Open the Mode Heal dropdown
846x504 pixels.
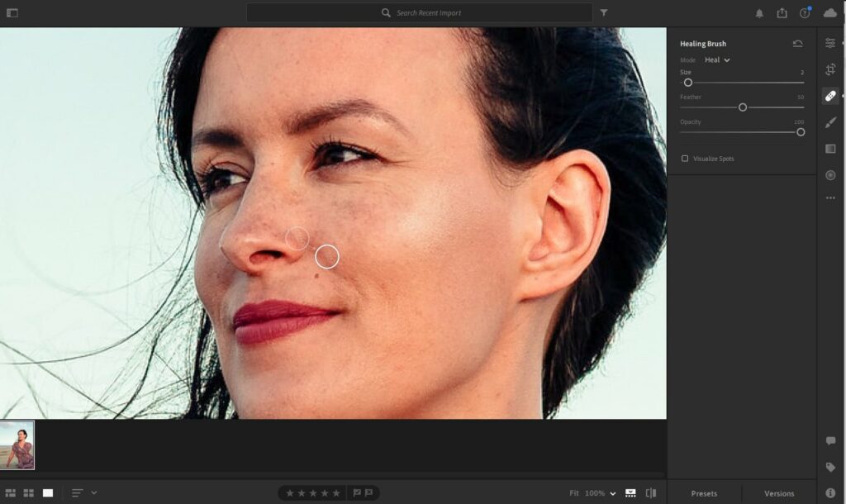click(717, 59)
